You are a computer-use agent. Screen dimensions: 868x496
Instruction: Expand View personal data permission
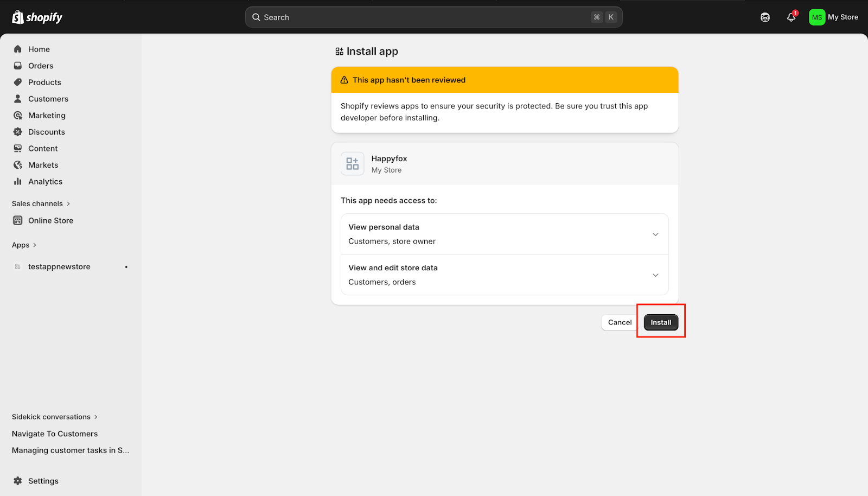tap(655, 234)
